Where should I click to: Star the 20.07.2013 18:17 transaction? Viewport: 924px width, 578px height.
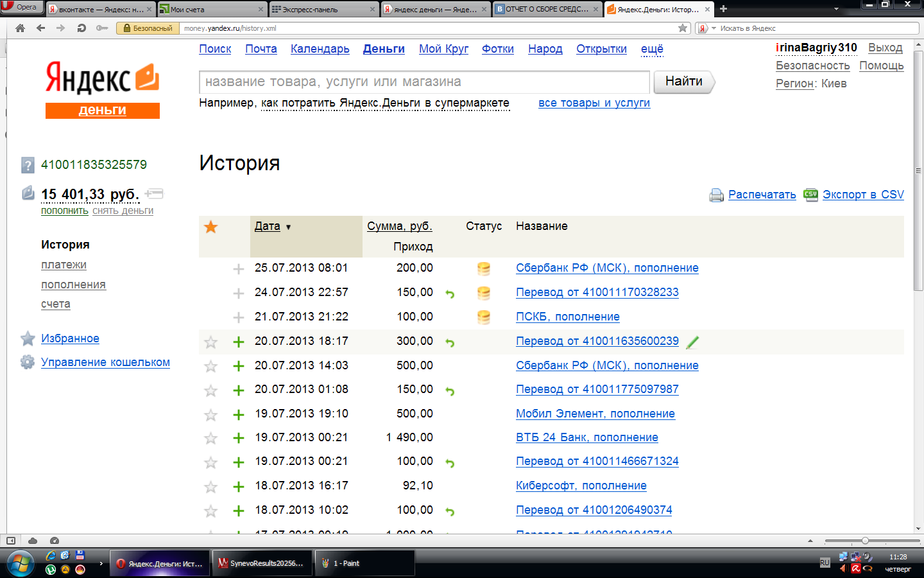(x=210, y=342)
